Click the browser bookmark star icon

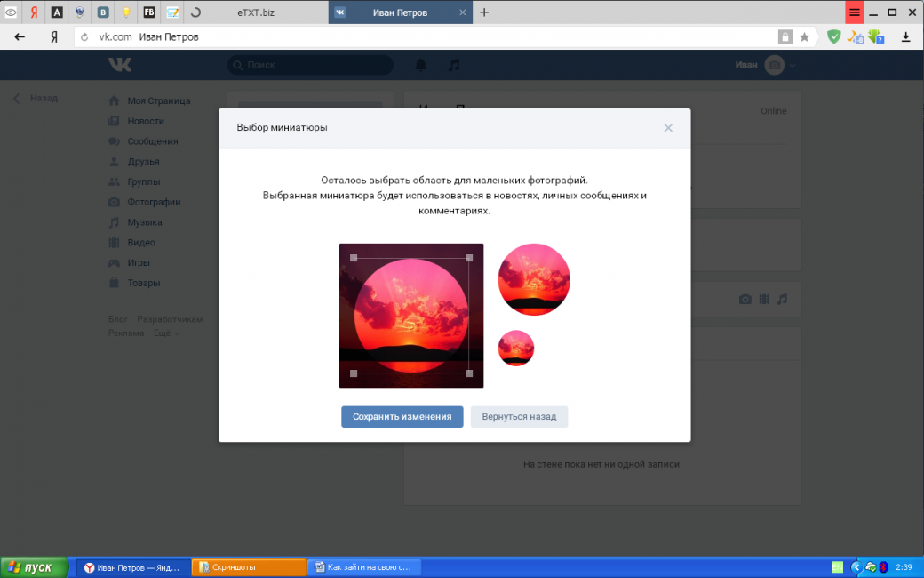click(x=804, y=37)
